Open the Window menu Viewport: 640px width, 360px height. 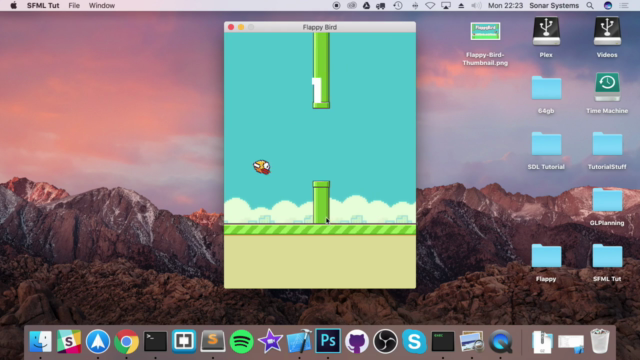coord(102,5)
